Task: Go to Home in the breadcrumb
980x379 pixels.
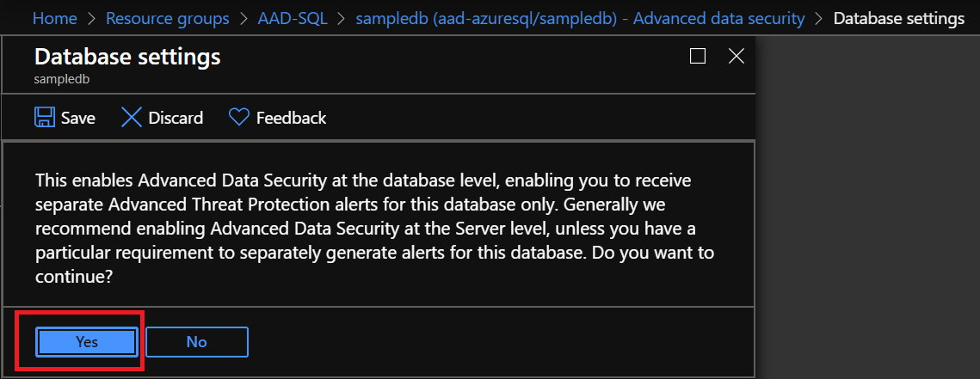Action: click(x=55, y=18)
